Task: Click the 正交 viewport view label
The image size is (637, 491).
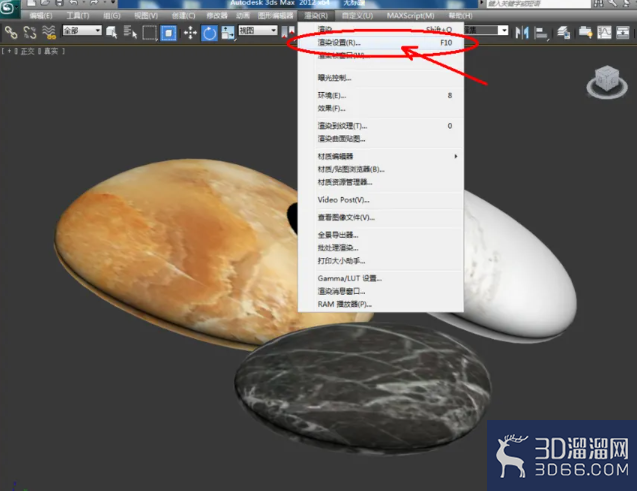Action: [28, 51]
